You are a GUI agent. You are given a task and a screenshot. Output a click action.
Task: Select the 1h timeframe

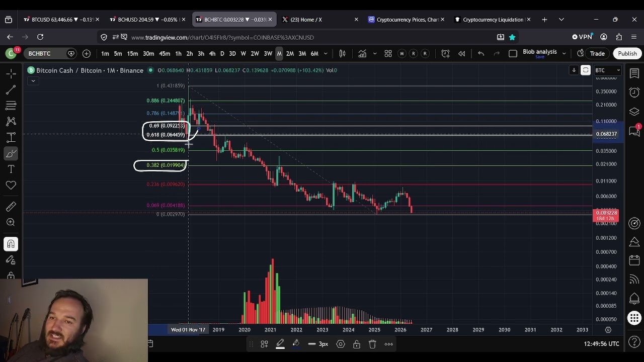pyautogui.click(x=178, y=53)
